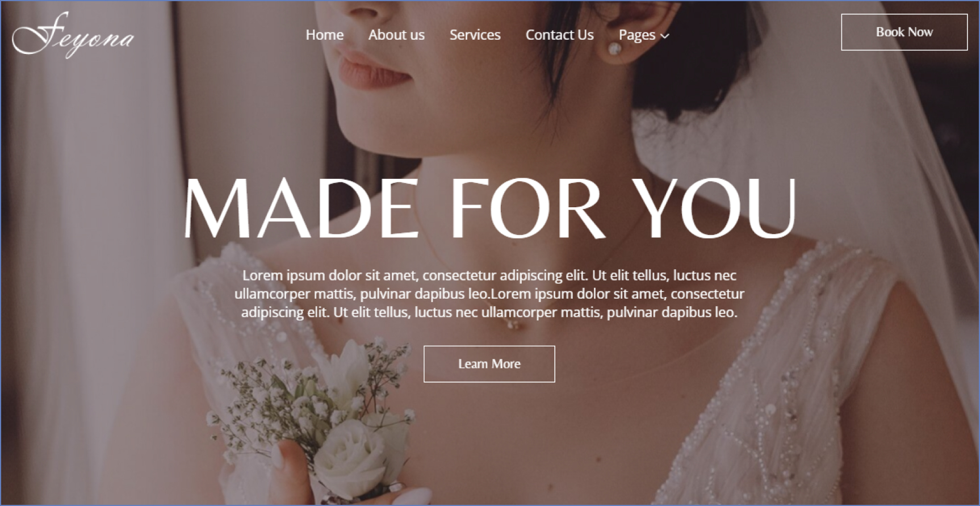Screen dimensions: 980x506
Task: Select the MADE word in the heading
Action: coord(300,208)
